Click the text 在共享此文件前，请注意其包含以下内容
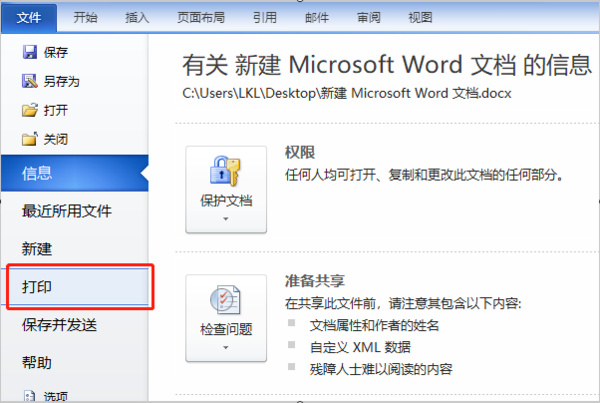 (403, 303)
